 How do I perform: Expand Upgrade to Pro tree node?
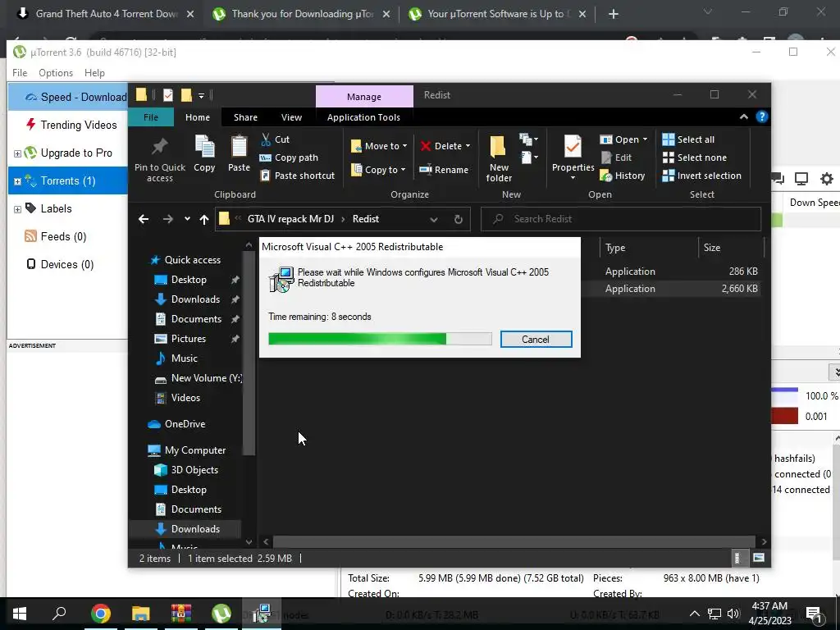pyautogui.click(x=17, y=153)
